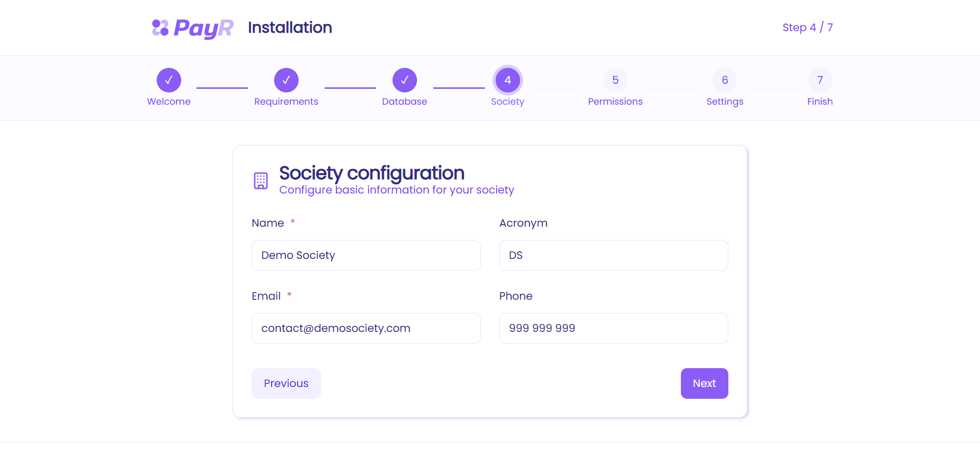This screenshot has height=458, width=980.
Task: Click the PayR logo icon
Action: tap(160, 28)
